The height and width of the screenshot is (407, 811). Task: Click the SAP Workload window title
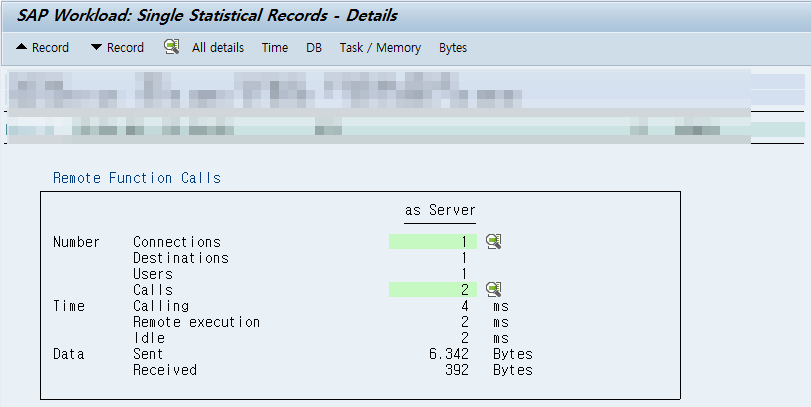pos(207,15)
